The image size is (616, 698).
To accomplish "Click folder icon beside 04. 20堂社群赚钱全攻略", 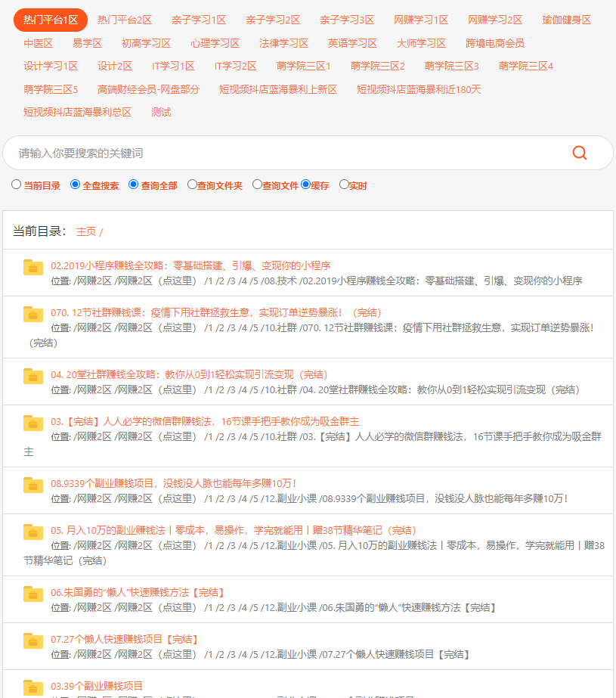I will pos(33,375).
